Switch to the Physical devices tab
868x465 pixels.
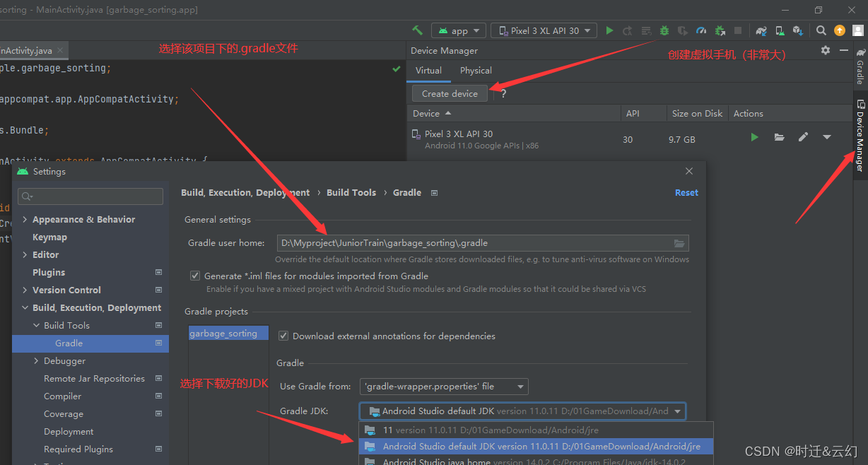(x=476, y=70)
